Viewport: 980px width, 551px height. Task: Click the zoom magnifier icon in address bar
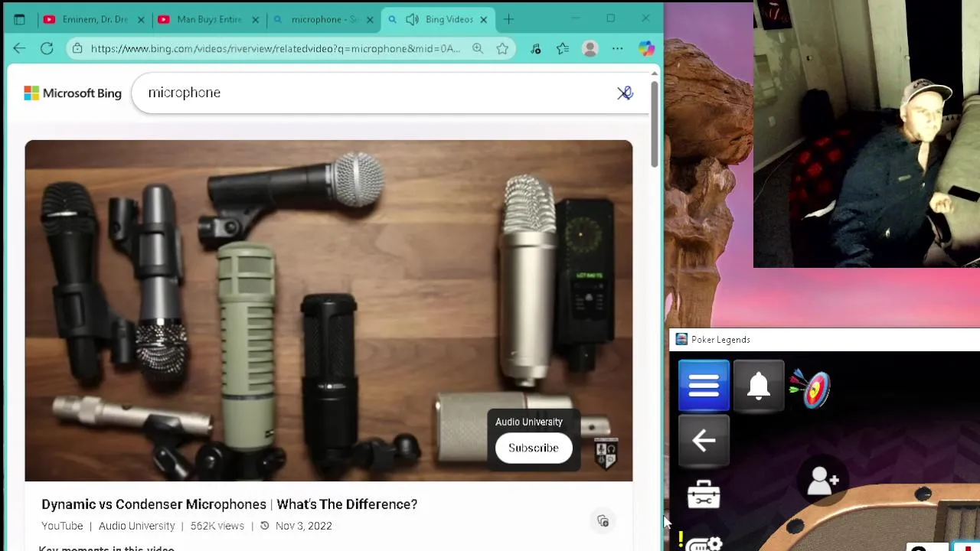click(478, 48)
